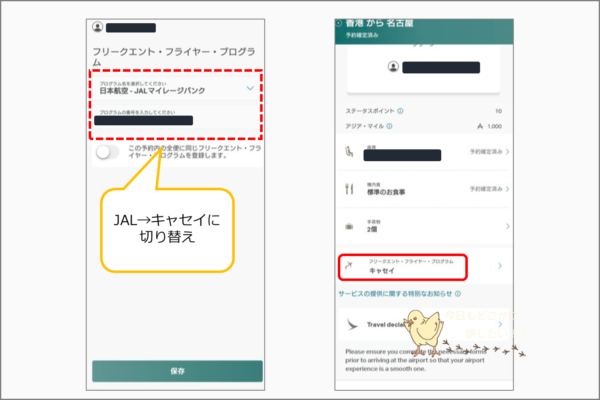Expand the 手荷物 baggage row chevron
600x400 pixels.
[x=507, y=226]
